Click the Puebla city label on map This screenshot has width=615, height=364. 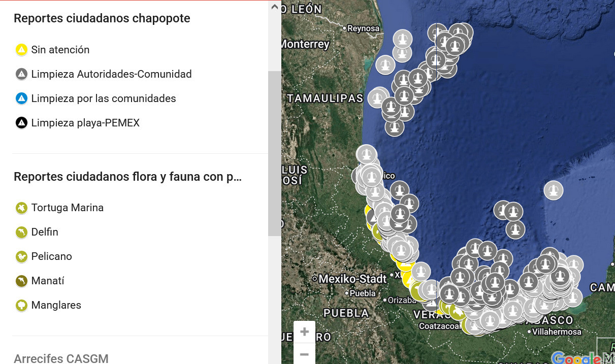pyautogui.click(x=363, y=293)
